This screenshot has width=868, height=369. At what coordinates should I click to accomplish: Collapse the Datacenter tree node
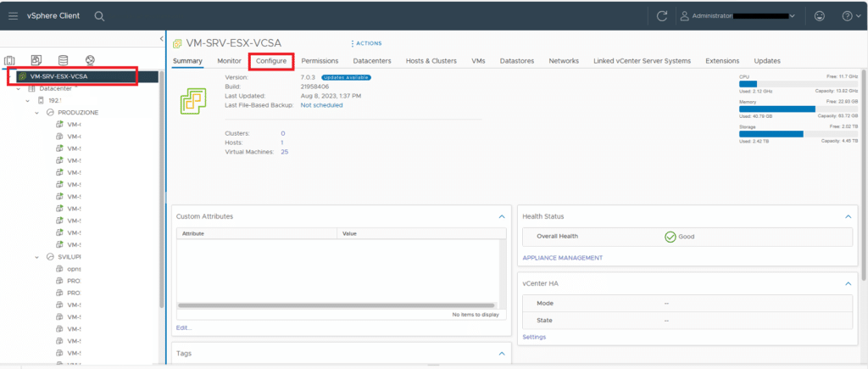pos(19,89)
